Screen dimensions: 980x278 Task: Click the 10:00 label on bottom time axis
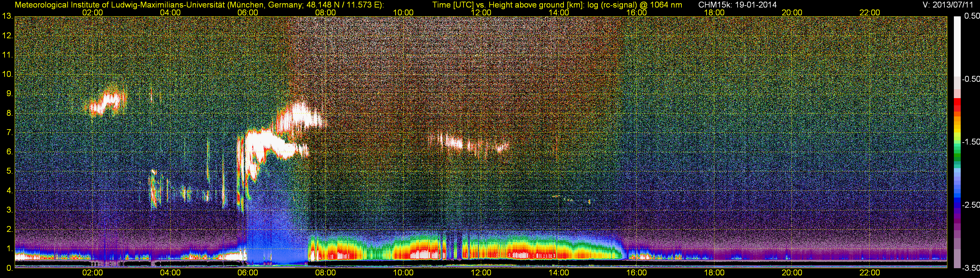click(x=403, y=273)
